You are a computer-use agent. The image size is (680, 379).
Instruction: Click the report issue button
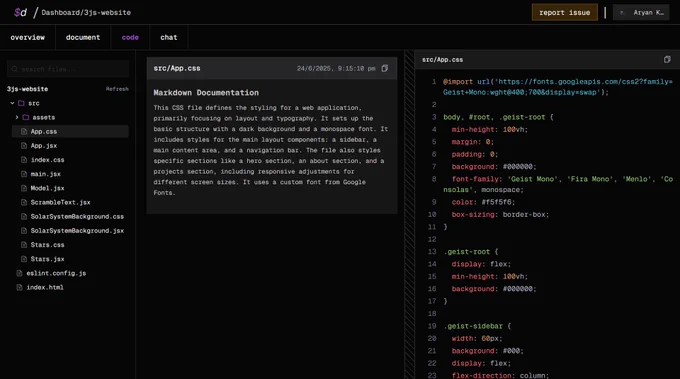(x=565, y=13)
